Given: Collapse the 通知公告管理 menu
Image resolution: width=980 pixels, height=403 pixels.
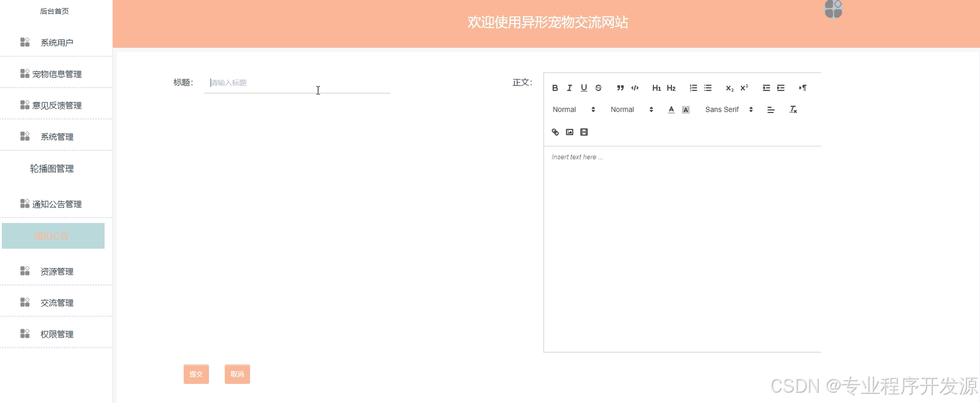Looking at the screenshot, I should pos(56,204).
